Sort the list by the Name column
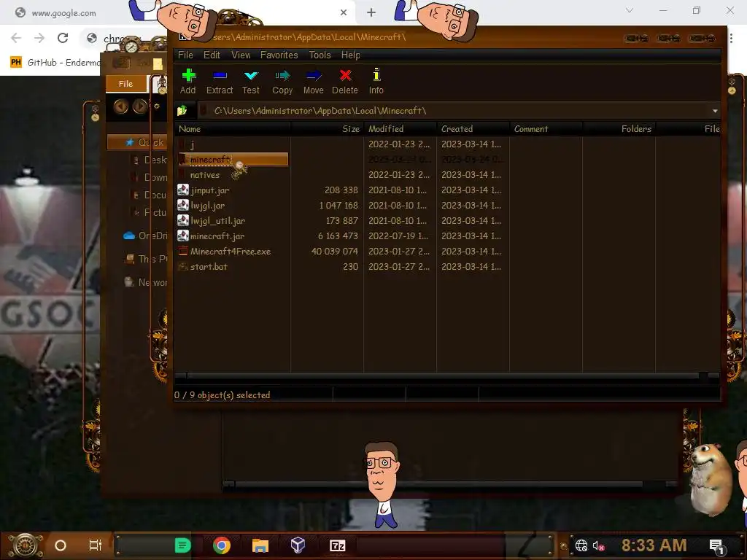This screenshot has width=747, height=560. click(233, 129)
